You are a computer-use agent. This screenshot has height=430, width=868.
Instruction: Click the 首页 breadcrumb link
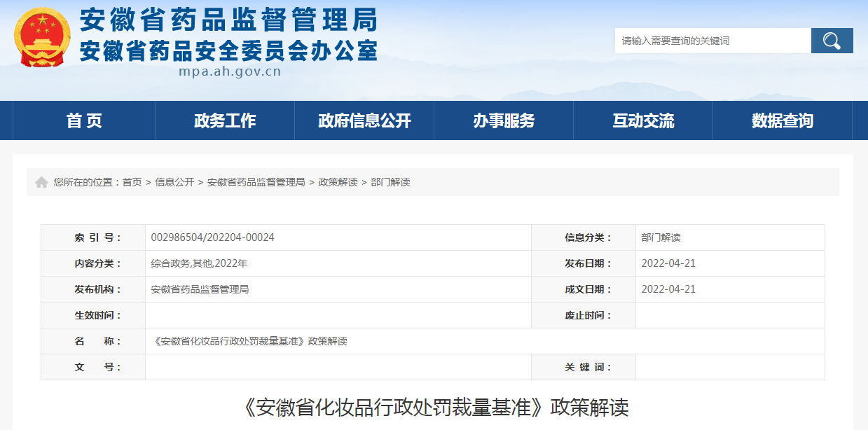click(x=132, y=182)
